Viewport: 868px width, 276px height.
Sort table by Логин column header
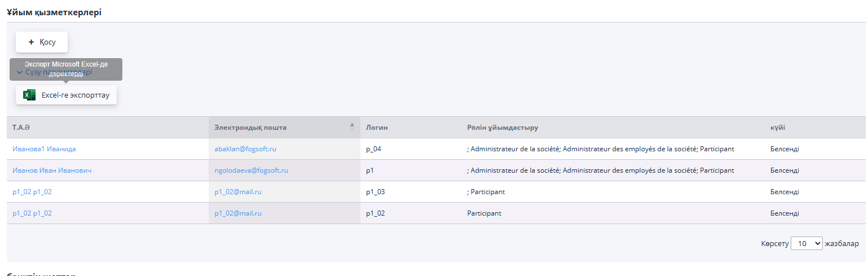point(377,128)
